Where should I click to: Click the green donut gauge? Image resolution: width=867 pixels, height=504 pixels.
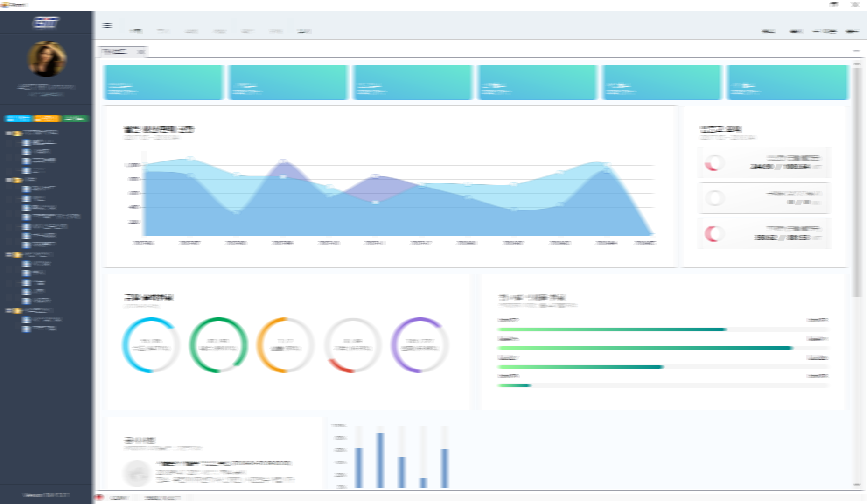218,345
